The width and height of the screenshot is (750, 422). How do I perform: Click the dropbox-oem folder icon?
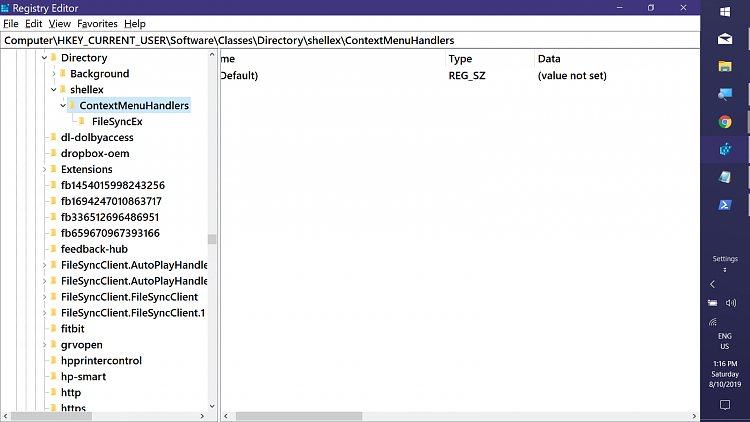(54, 154)
